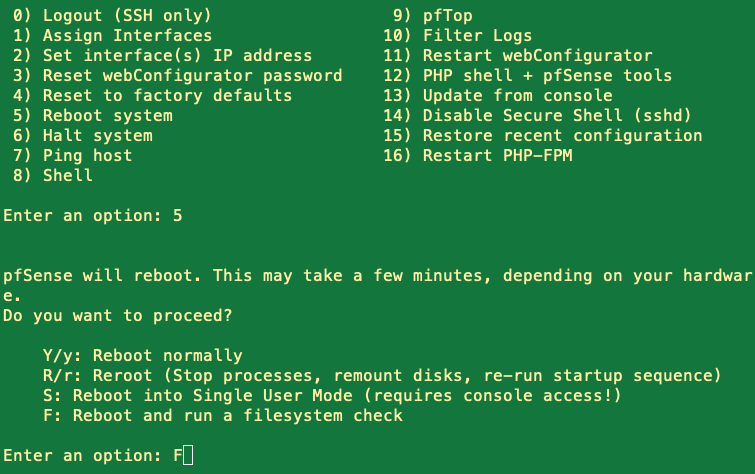Click the cursor after the final option prompt

[x=188, y=456]
